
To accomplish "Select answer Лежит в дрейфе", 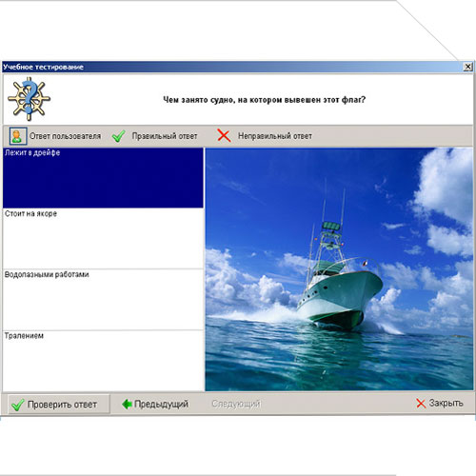I will (103, 178).
